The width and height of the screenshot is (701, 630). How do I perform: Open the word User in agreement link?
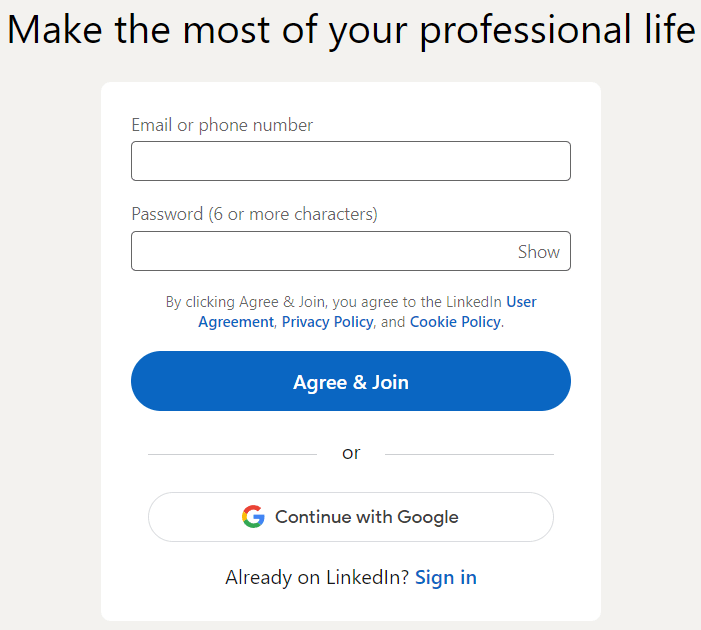tap(521, 302)
